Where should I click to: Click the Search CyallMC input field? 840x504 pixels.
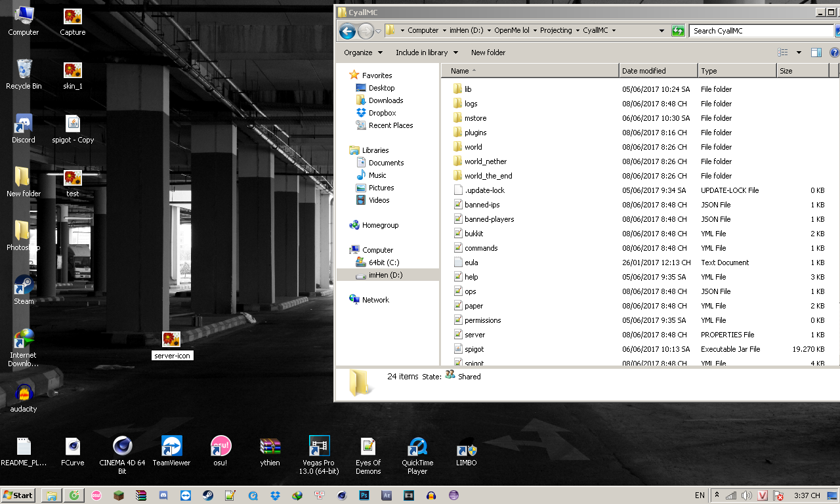pyautogui.click(x=761, y=31)
